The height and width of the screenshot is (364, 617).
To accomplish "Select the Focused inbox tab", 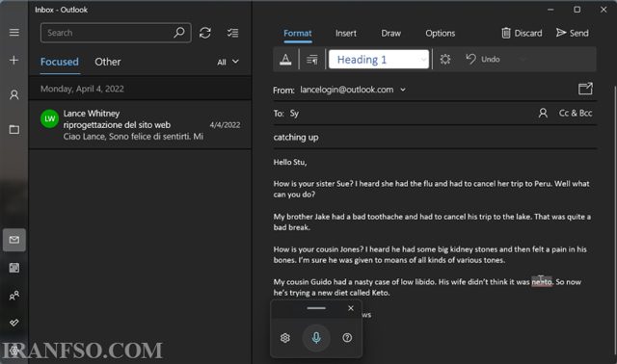I will point(60,62).
